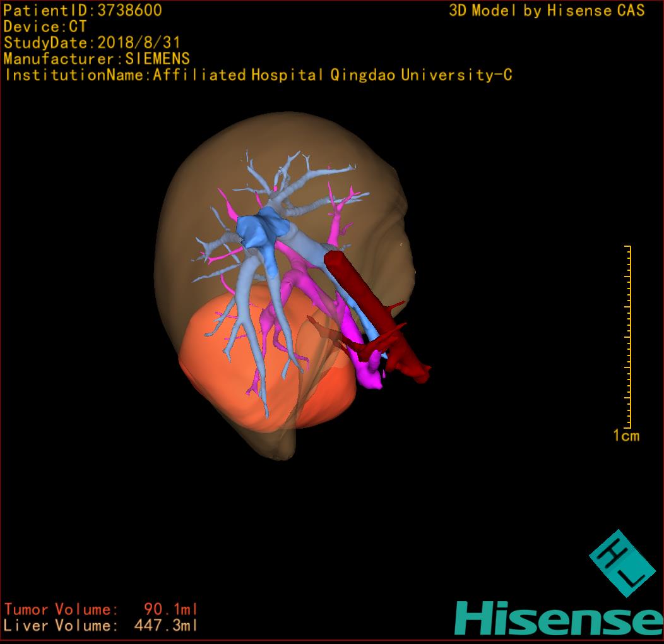Click the InstitutionName text line
Viewport: 664px width, 644px height.
click(x=258, y=75)
